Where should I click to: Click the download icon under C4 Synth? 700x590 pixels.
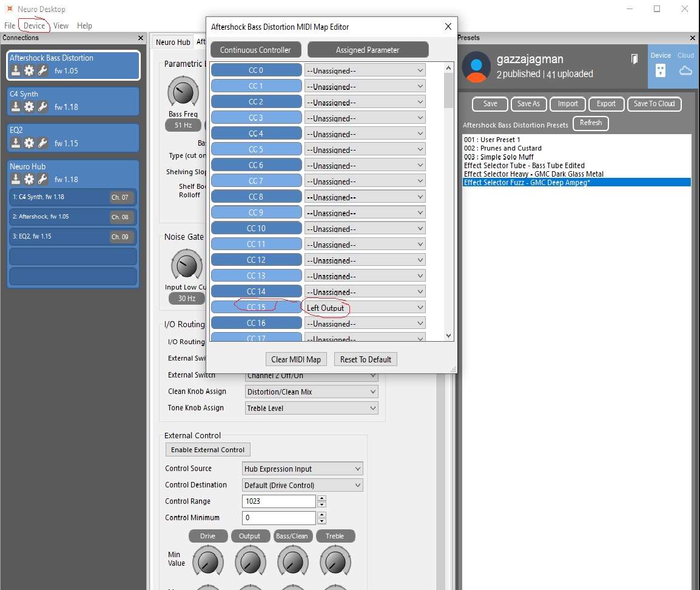pyautogui.click(x=16, y=106)
